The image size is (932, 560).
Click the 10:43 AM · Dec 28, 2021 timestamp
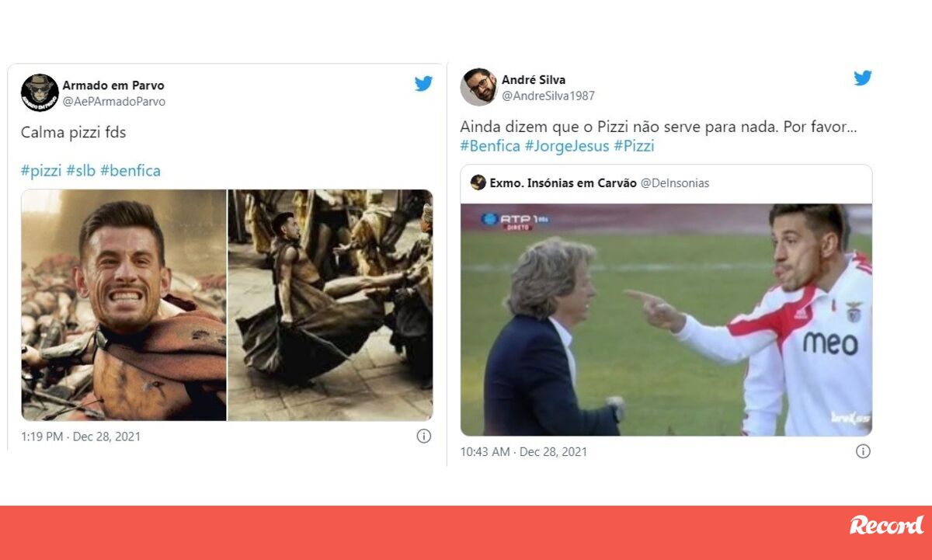click(x=523, y=451)
